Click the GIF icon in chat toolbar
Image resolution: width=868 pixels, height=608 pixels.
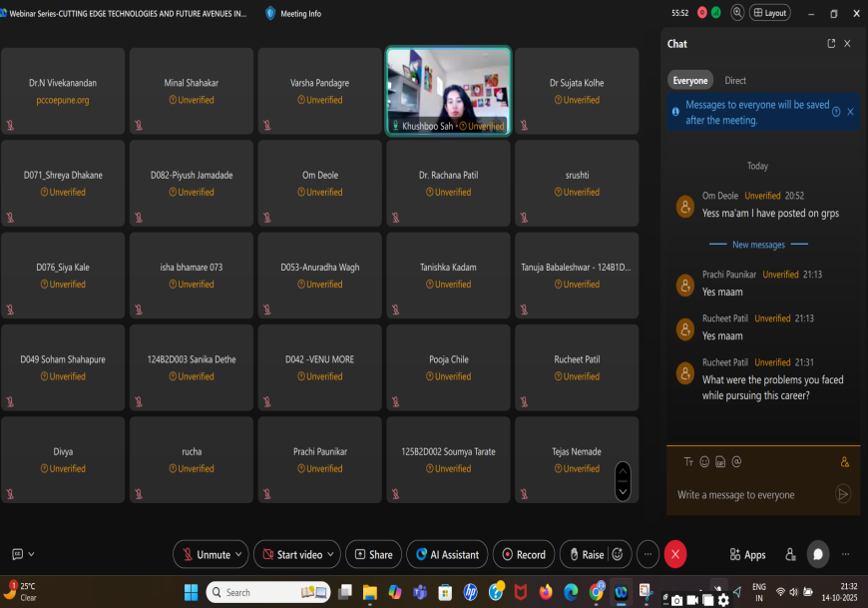pyautogui.click(x=720, y=461)
